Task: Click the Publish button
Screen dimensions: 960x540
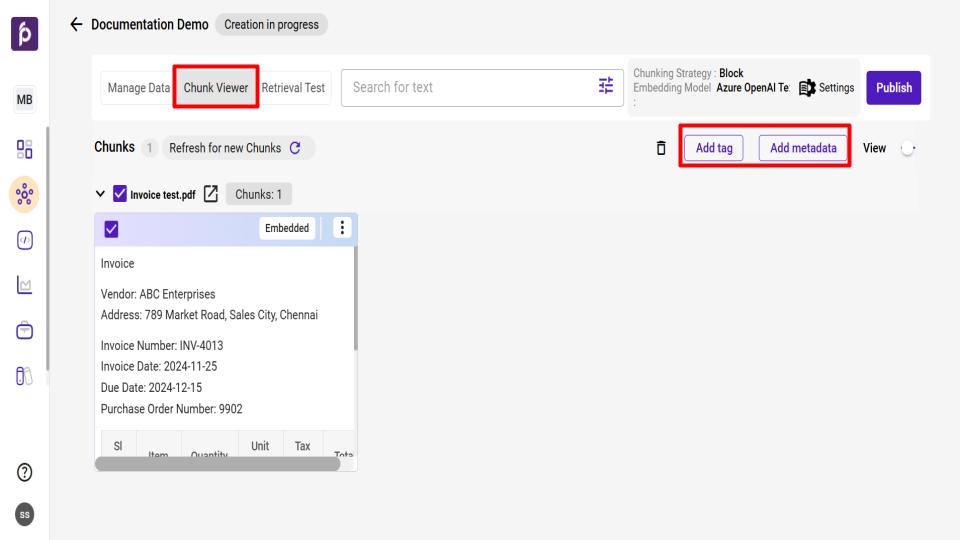Action: point(893,88)
